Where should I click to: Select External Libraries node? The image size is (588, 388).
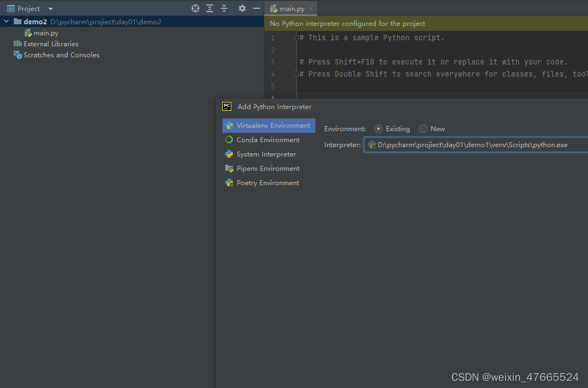(x=46, y=44)
